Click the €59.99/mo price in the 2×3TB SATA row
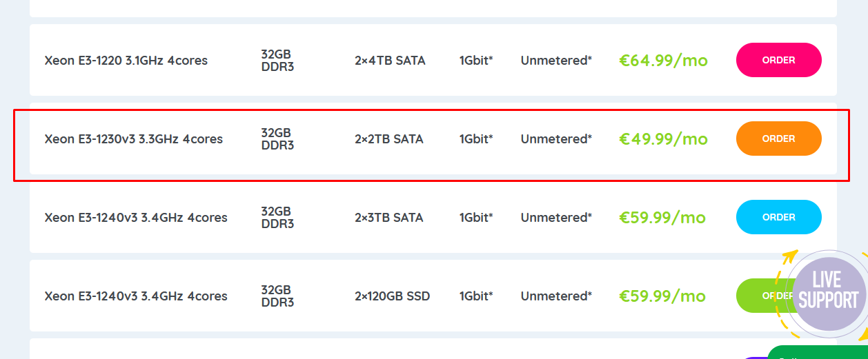868x359 pixels. (x=662, y=218)
